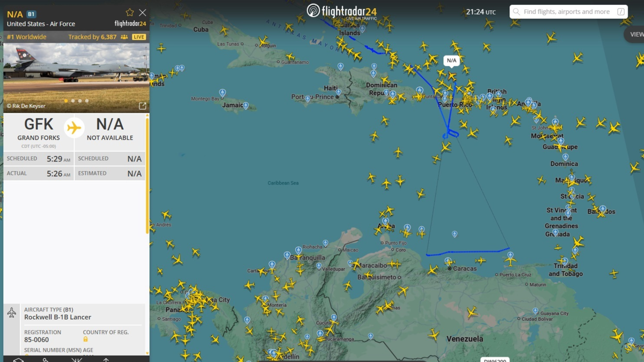644x362 pixels.
Task: Click the Flightradar24 logo at top center
Action: pos(342,11)
